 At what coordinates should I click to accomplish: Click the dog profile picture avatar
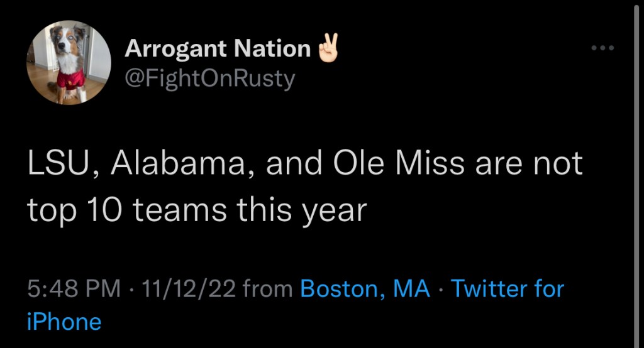pos(69,63)
